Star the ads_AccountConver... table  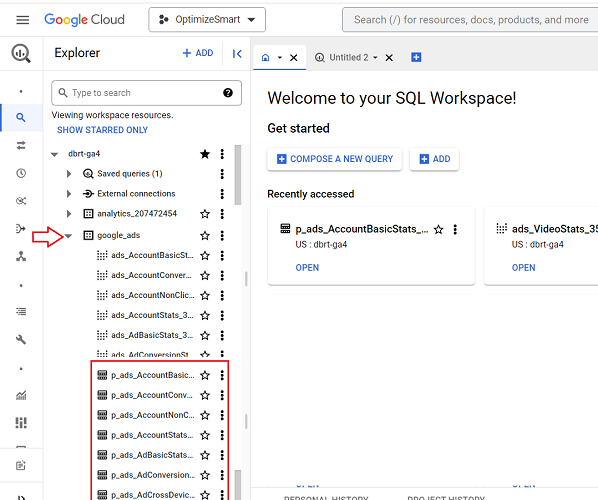(205, 275)
